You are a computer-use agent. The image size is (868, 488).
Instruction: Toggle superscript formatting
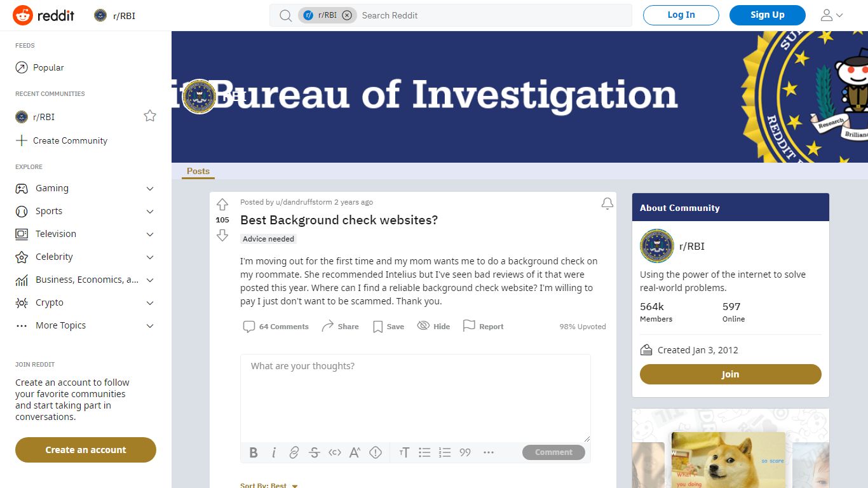click(x=355, y=452)
